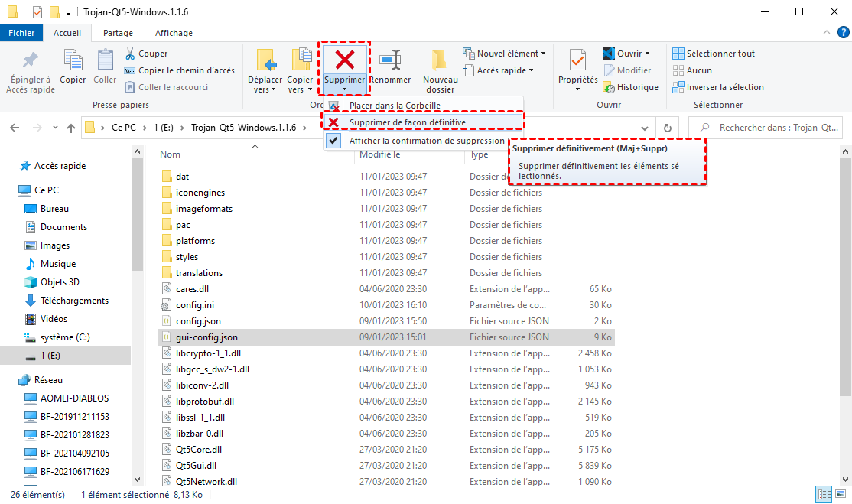Select Bureau in navigation pane

point(54,209)
